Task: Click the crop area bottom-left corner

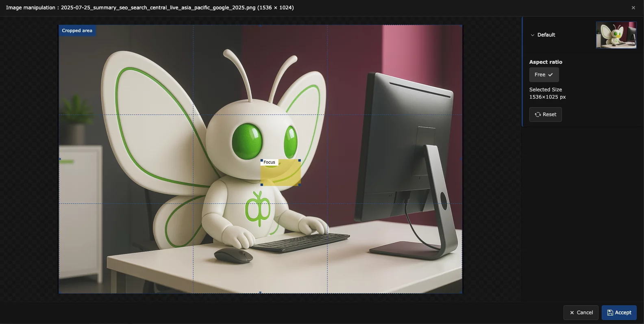Action: [x=60, y=292]
